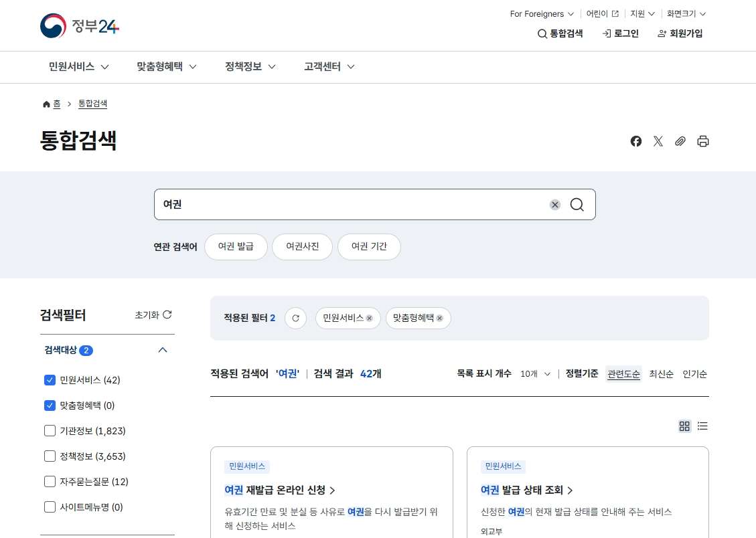Viewport: 756px width, 538px height.
Task: Click the magnifier icon to run the search
Action: pos(577,205)
